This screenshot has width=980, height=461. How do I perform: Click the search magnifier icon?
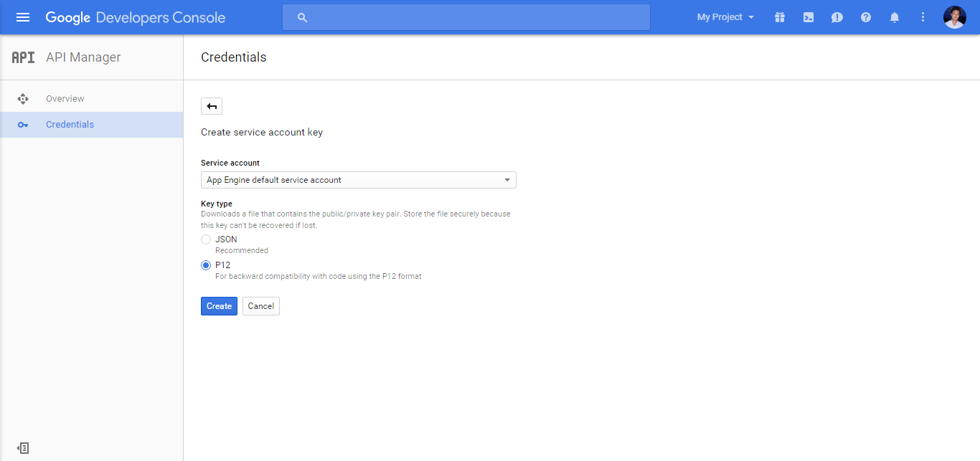coord(302,17)
